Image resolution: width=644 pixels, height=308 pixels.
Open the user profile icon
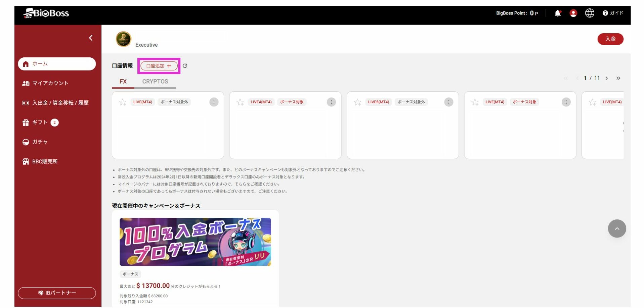pos(573,13)
